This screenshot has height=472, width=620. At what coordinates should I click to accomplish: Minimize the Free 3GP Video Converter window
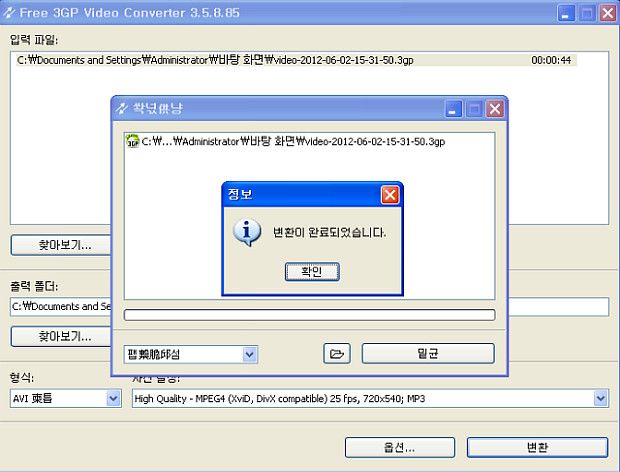coord(566,13)
